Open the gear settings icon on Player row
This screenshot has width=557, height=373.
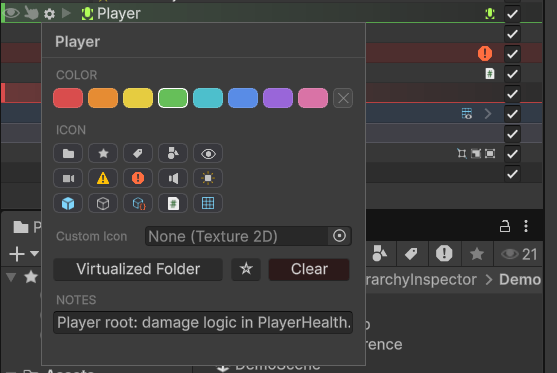coord(49,14)
